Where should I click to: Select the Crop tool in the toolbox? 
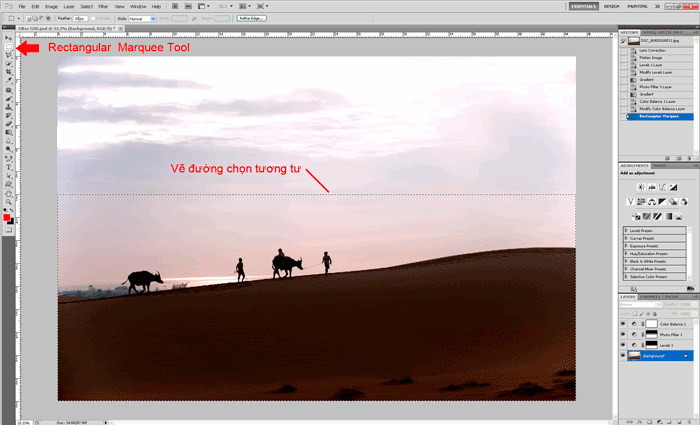8,72
